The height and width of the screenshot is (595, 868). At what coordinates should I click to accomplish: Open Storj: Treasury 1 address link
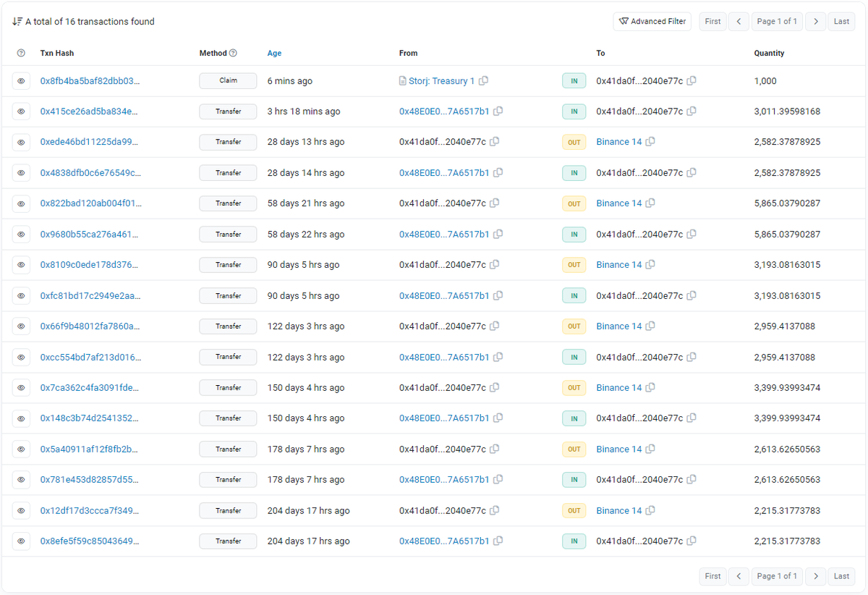tap(441, 81)
